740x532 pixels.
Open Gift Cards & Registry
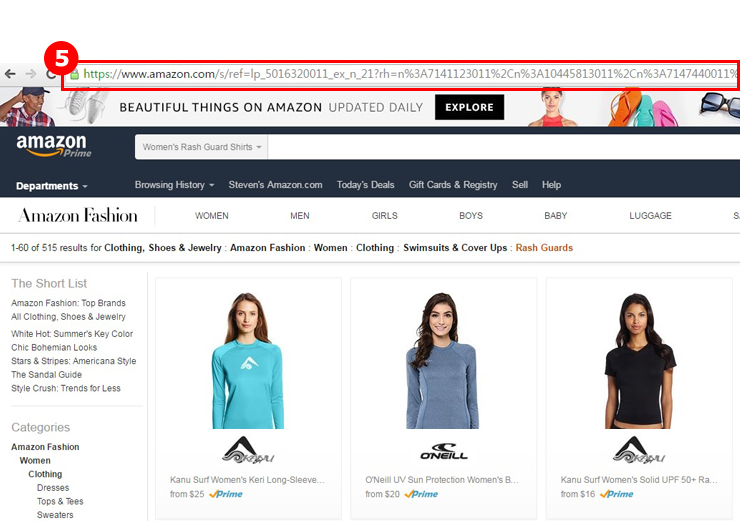pyautogui.click(x=453, y=185)
